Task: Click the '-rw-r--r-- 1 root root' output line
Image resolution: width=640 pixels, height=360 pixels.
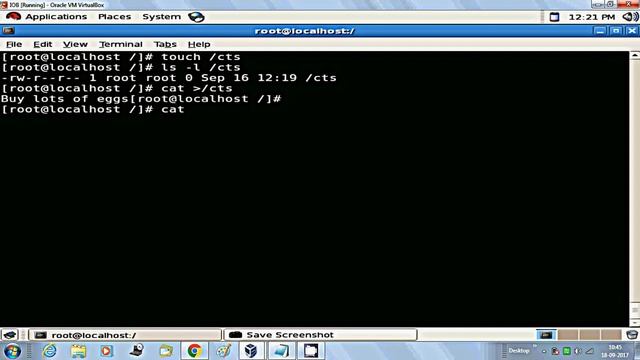Action: pos(169,78)
